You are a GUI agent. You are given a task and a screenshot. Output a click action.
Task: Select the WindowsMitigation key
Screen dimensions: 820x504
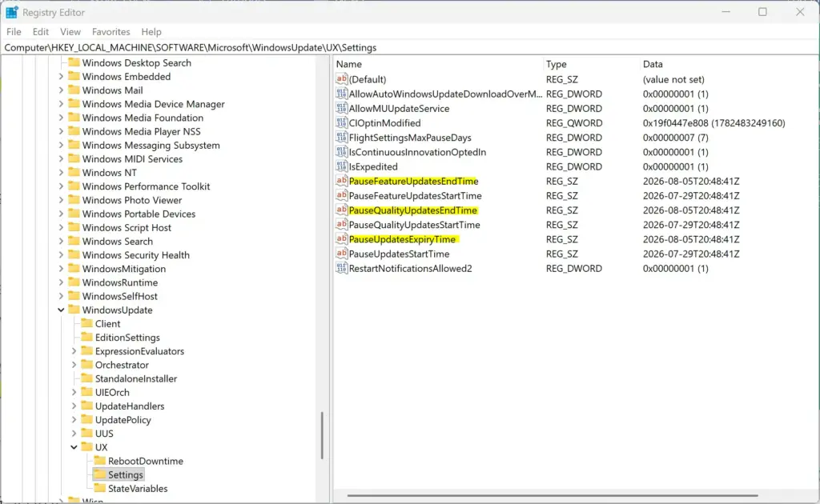coord(124,269)
